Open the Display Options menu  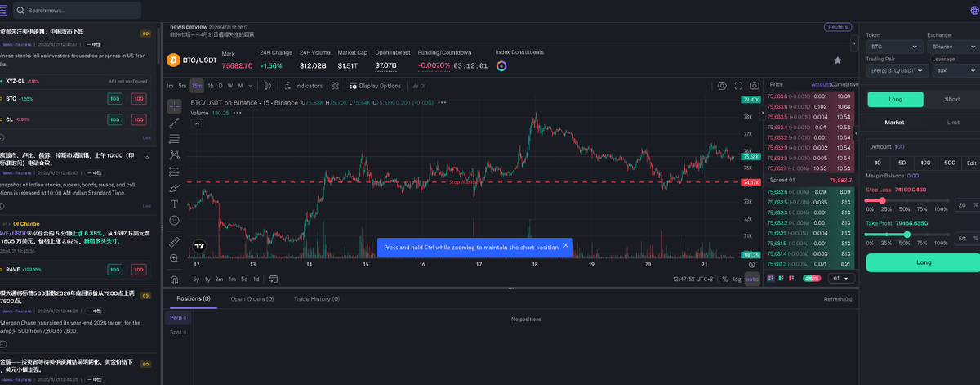(375, 86)
